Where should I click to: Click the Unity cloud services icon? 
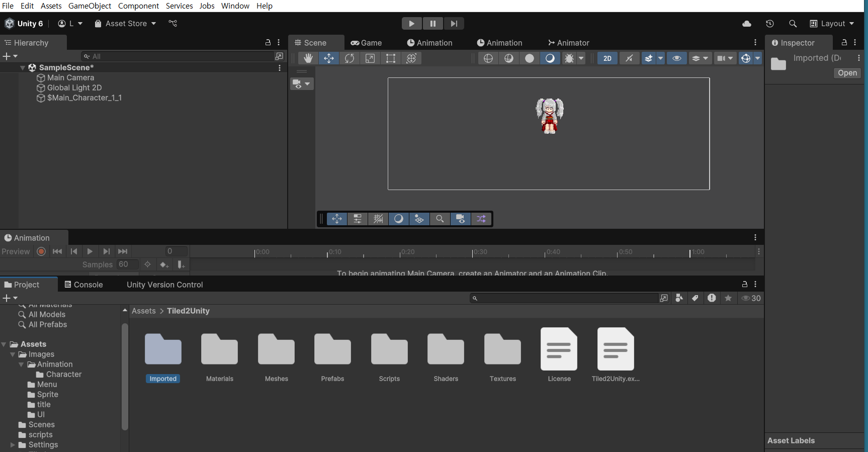click(x=747, y=24)
